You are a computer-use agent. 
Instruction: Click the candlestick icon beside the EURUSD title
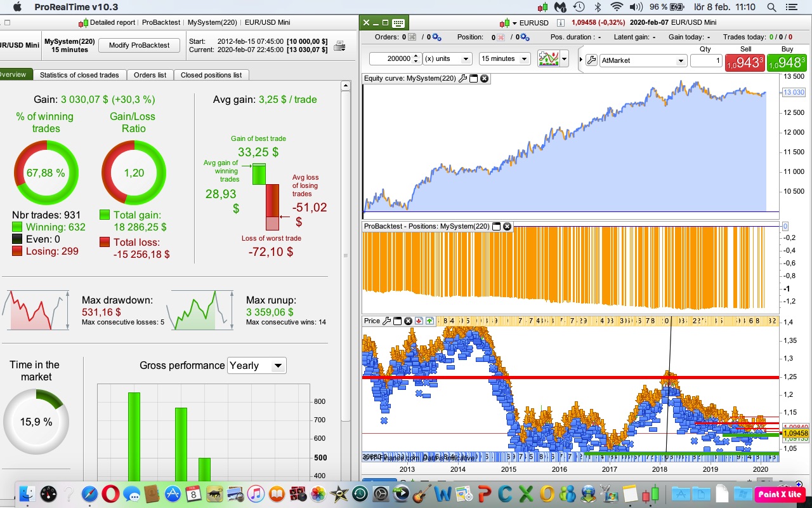pyautogui.click(x=506, y=23)
